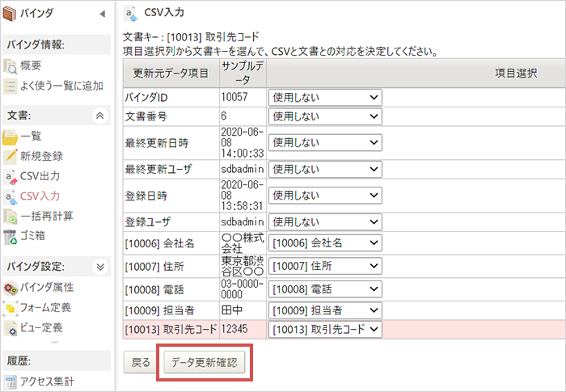Open the 最終更新日時 item selection dropdown

click(325, 143)
